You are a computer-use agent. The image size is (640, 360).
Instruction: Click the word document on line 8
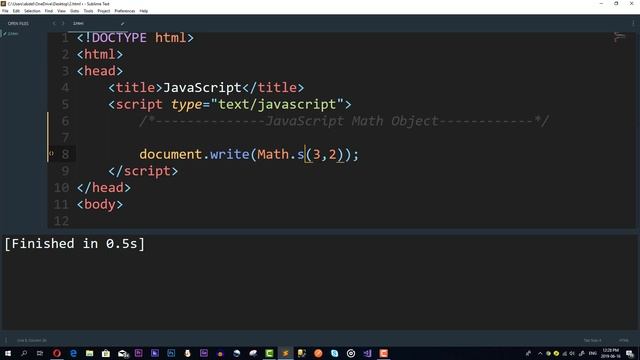[x=171, y=154]
